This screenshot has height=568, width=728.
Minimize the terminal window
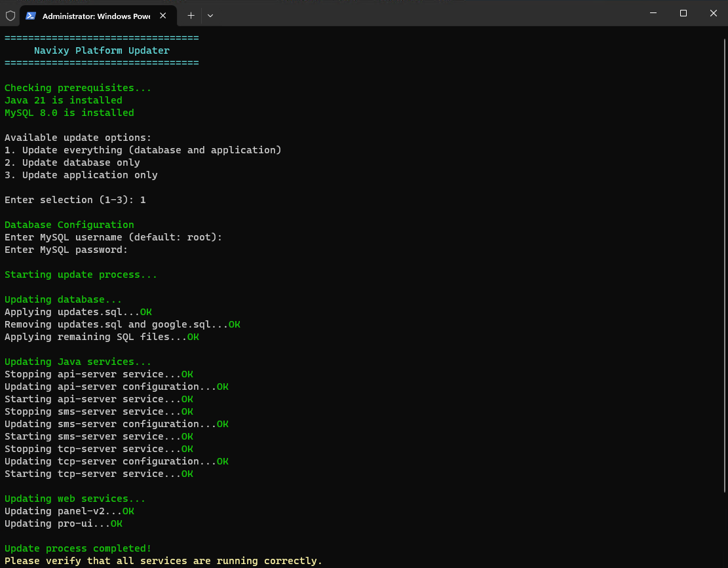[x=653, y=13]
